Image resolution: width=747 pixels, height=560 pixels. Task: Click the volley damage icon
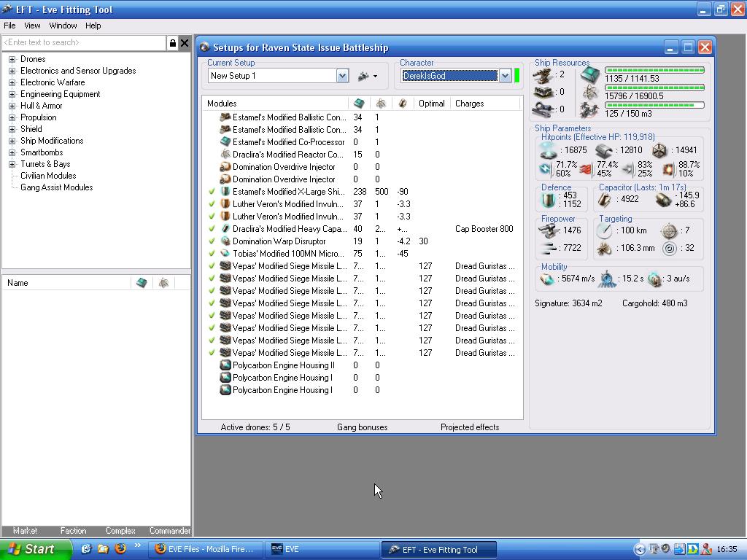549,248
